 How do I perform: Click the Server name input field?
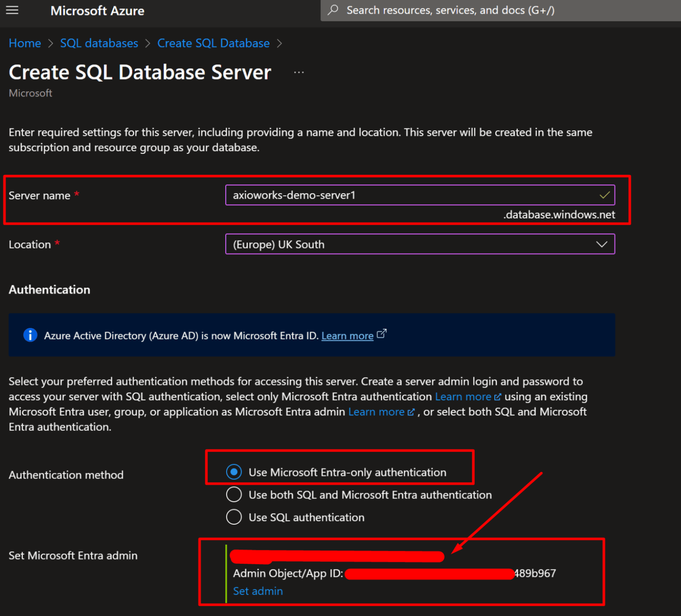coord(412,195)
